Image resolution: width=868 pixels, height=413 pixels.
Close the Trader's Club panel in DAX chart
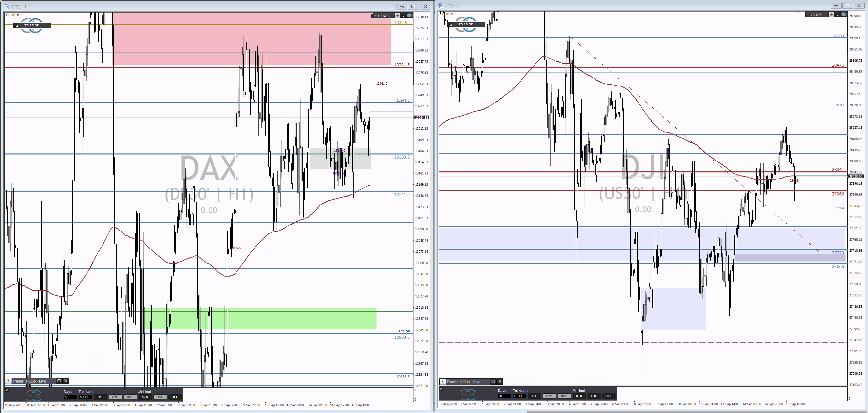tap(66, 381)
